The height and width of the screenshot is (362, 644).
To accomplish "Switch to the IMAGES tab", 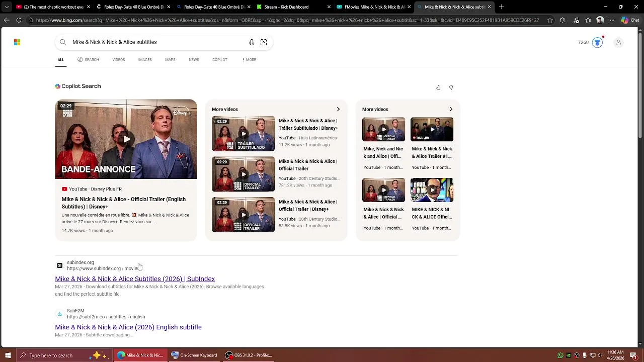I will point(145,59).
